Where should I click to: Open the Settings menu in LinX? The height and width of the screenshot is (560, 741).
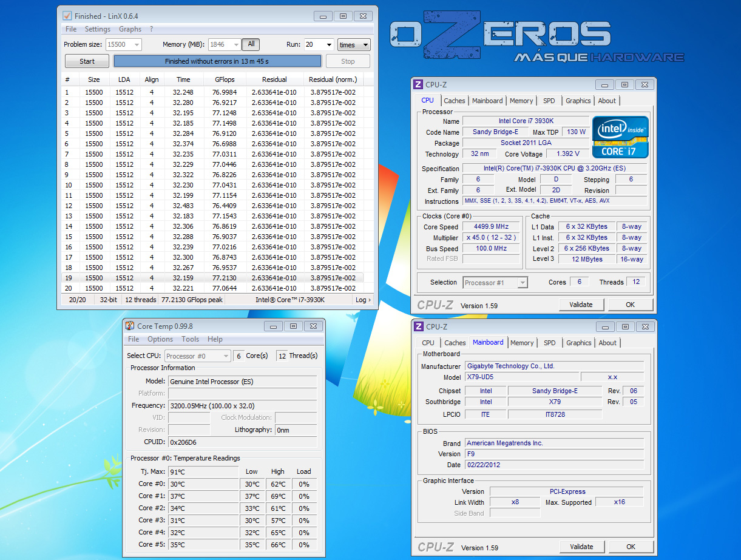pos(98,29)
